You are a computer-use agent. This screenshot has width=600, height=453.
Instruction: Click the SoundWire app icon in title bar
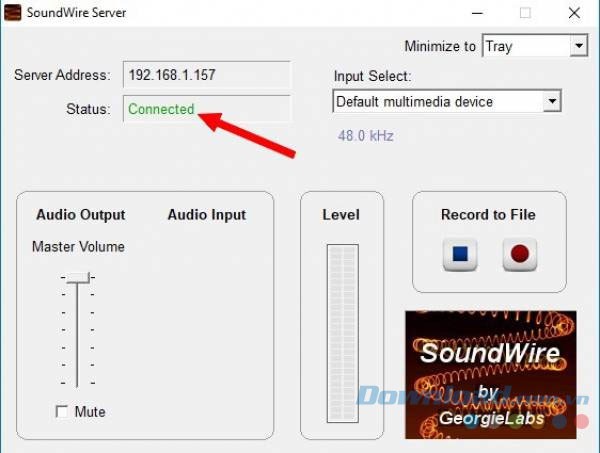pyautogui.click(x=12, y=13)
